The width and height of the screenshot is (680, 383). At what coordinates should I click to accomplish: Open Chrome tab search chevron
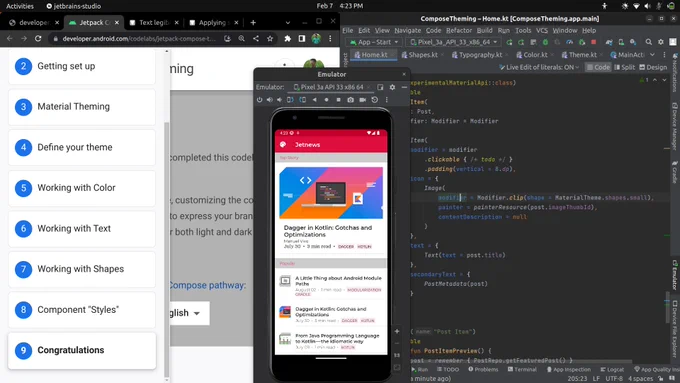coord(288,23)
